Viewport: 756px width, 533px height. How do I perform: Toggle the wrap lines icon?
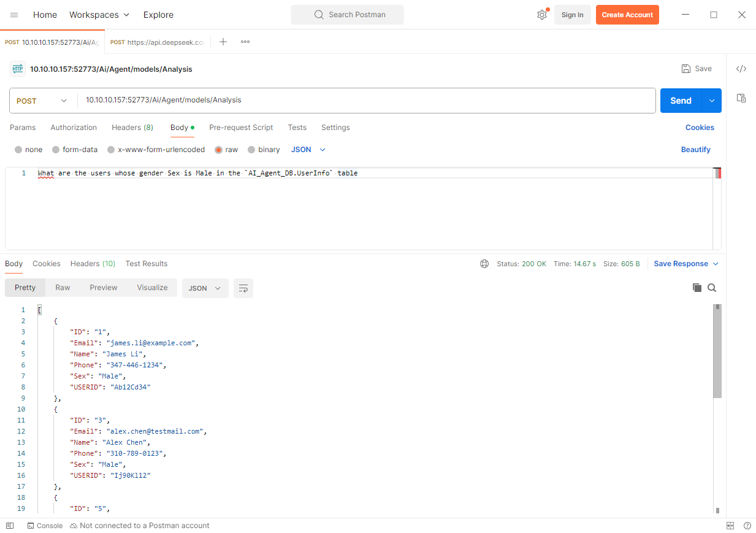243,288
